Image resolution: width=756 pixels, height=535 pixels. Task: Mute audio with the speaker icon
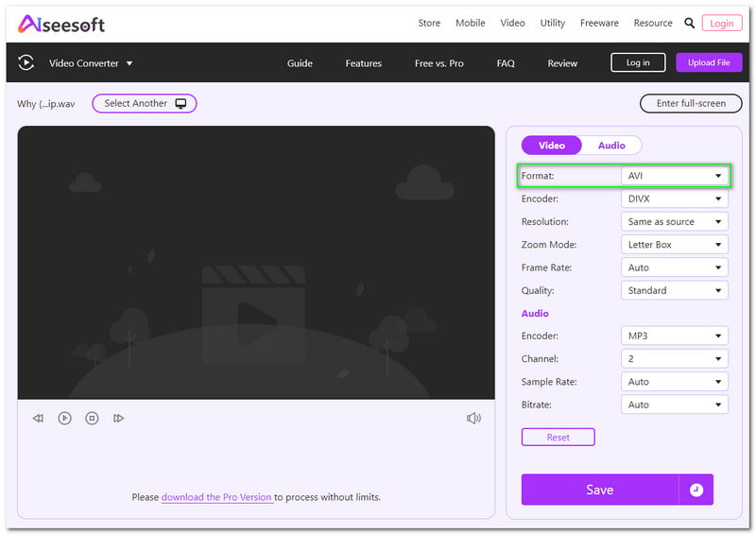pyautogui.click(x=473, y=418)
